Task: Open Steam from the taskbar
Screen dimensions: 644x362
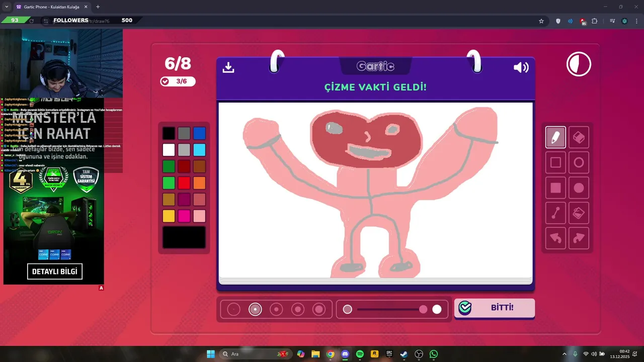Action: 404,354
